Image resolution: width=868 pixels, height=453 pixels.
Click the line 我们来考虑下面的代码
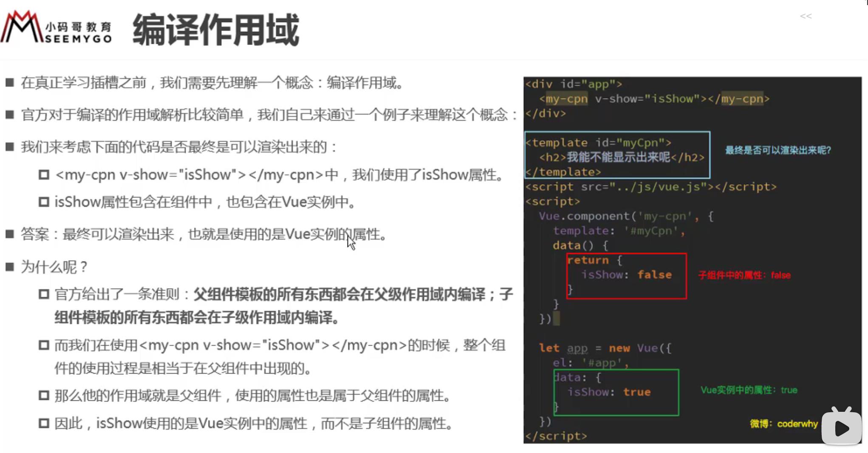click(179, 147)
